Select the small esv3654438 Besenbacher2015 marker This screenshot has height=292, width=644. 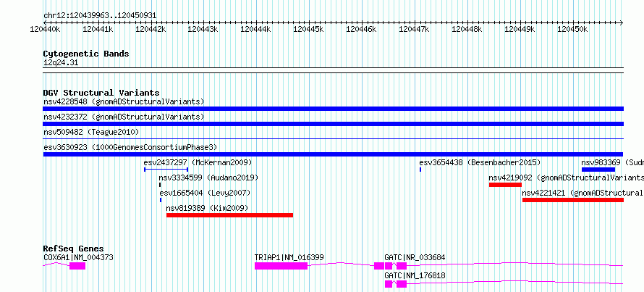[x=420, y=170]
